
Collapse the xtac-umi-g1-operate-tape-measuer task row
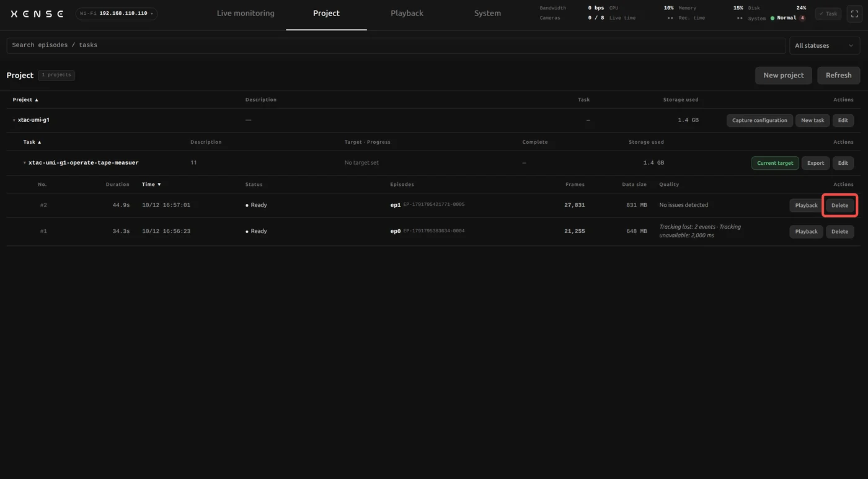pos(25,163)
